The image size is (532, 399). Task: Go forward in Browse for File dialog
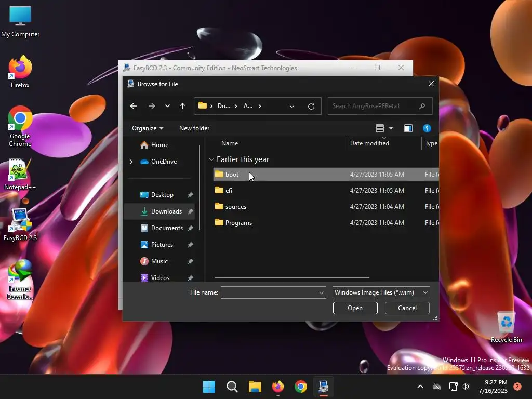151,106
